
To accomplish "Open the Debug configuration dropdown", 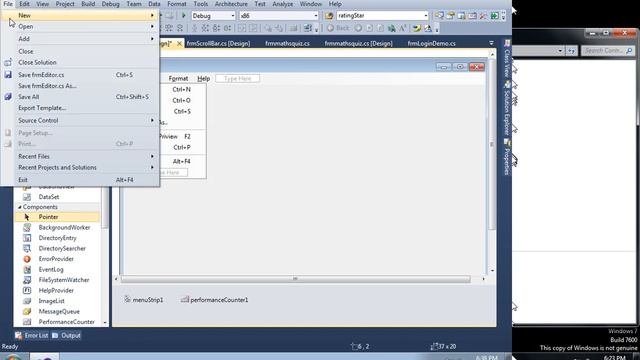I will [x=233, y=16].
